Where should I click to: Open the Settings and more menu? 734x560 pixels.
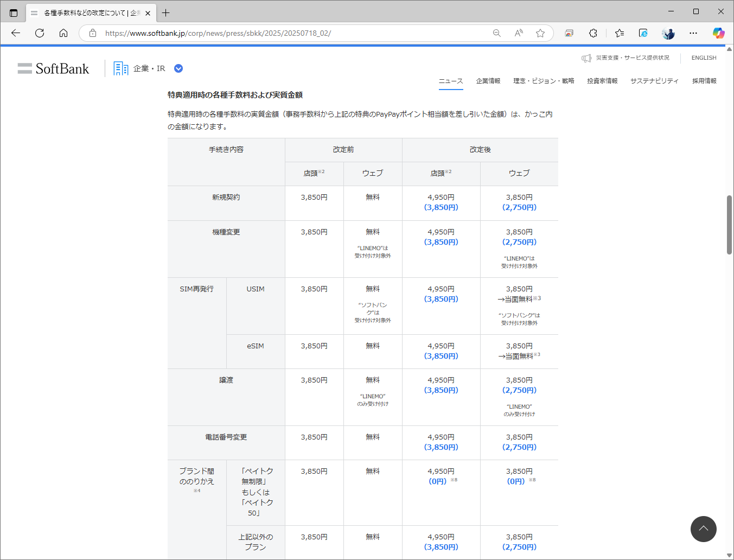(693, 33)
